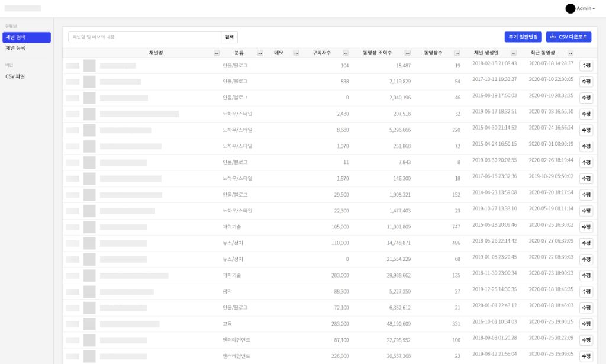The height and width of the screenshot is (364, 606).
Task: Download data with CSV 다운로드 button
Action: coord(568,37)
